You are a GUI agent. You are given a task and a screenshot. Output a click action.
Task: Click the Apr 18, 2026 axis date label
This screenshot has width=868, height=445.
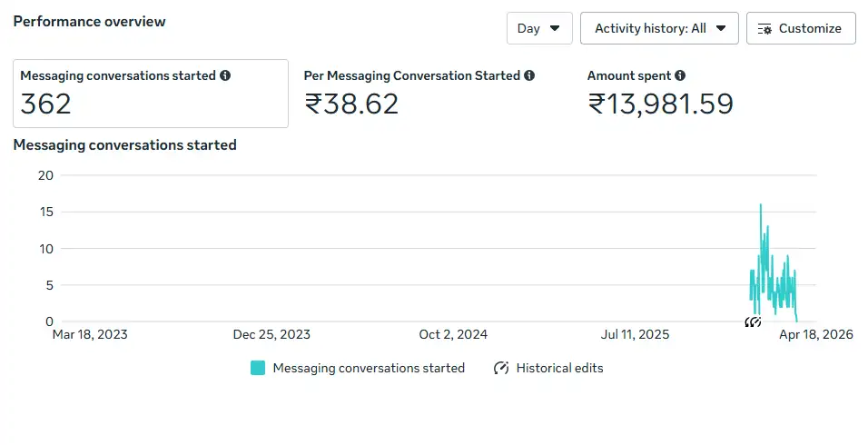(x=815, y=334)
